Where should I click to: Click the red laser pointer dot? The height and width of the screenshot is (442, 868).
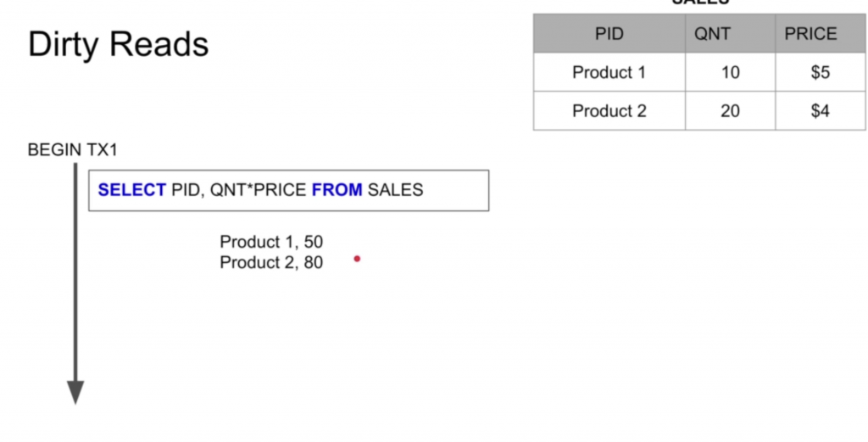coord(357,259)
